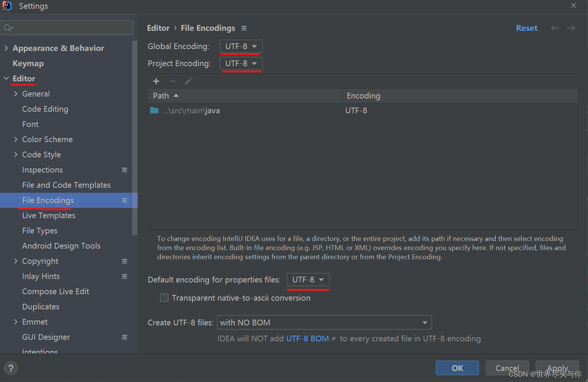Open the Global Encoding dropdown
The image size is (588, 382).
click(x=241, y=46)
